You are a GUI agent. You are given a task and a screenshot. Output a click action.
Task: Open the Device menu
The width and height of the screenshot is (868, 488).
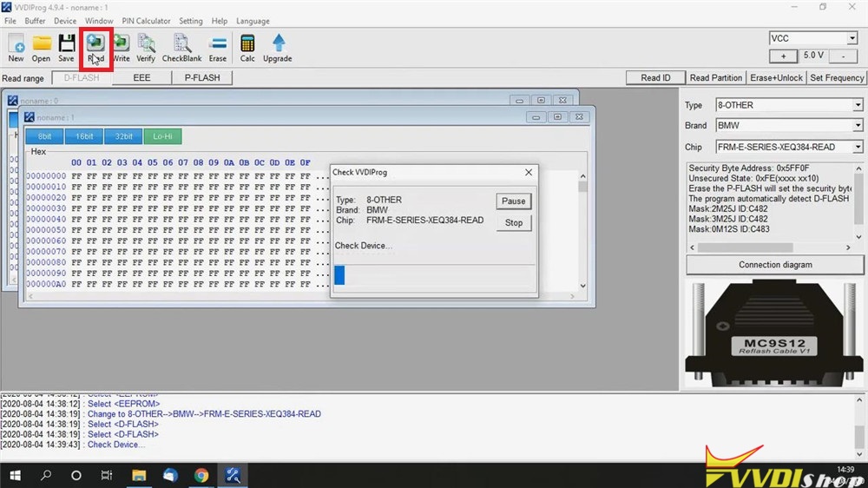[x=65, y=21]
